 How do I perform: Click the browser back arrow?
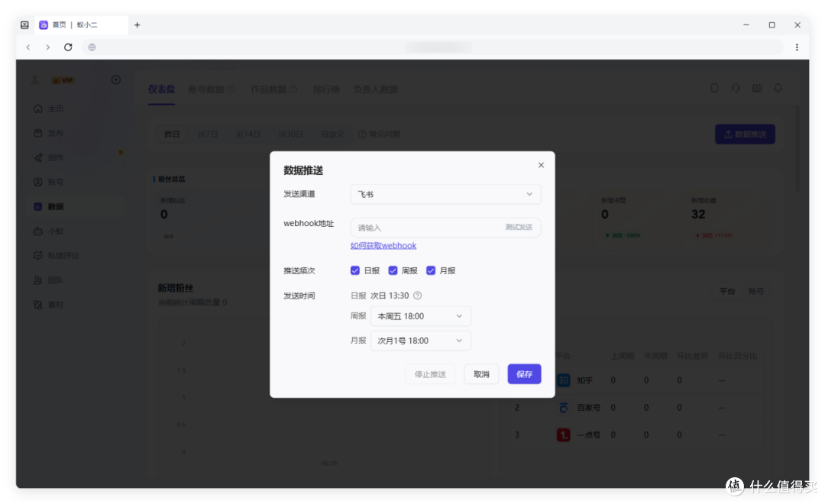pyautogui.click(x=28, y=47)
